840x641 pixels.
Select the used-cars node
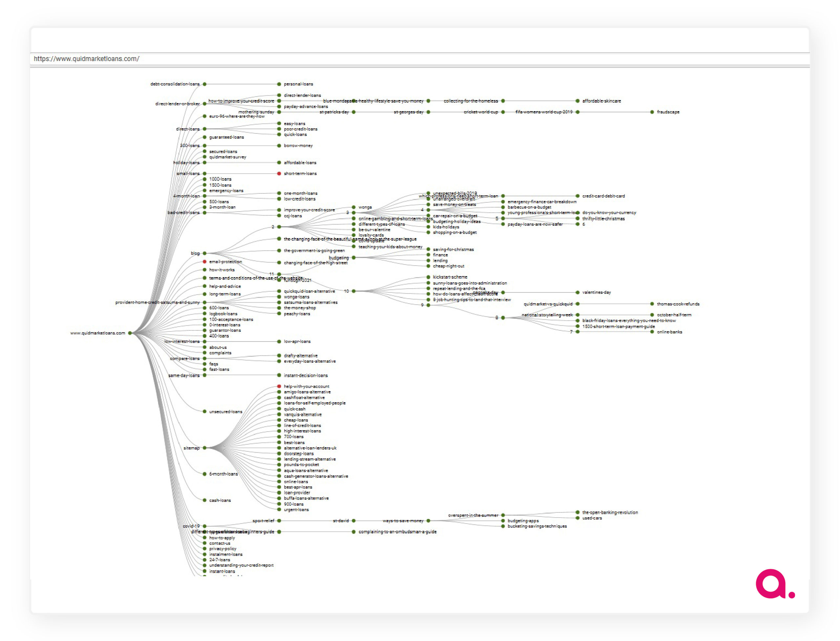577,518
